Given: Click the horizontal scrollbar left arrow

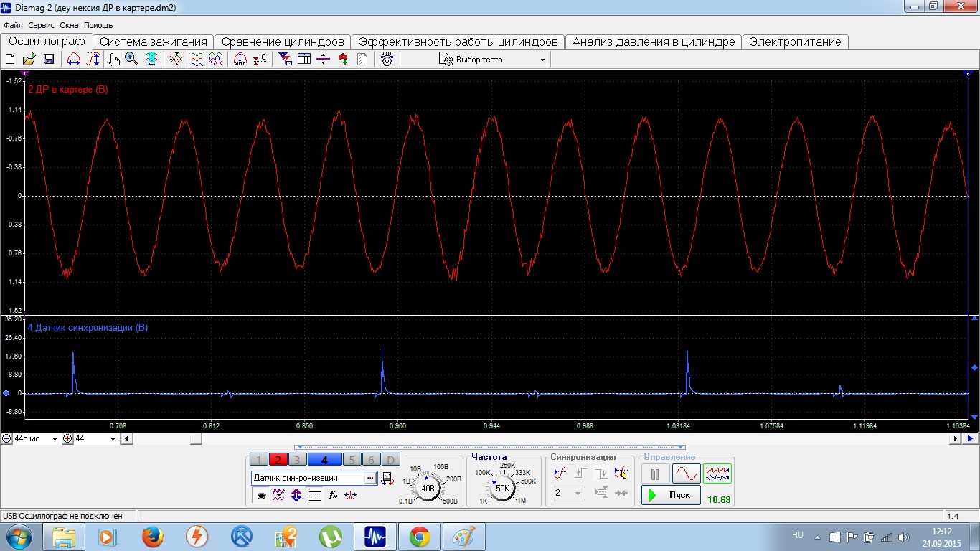Looking at the screenshot, I should pos(127,438).
